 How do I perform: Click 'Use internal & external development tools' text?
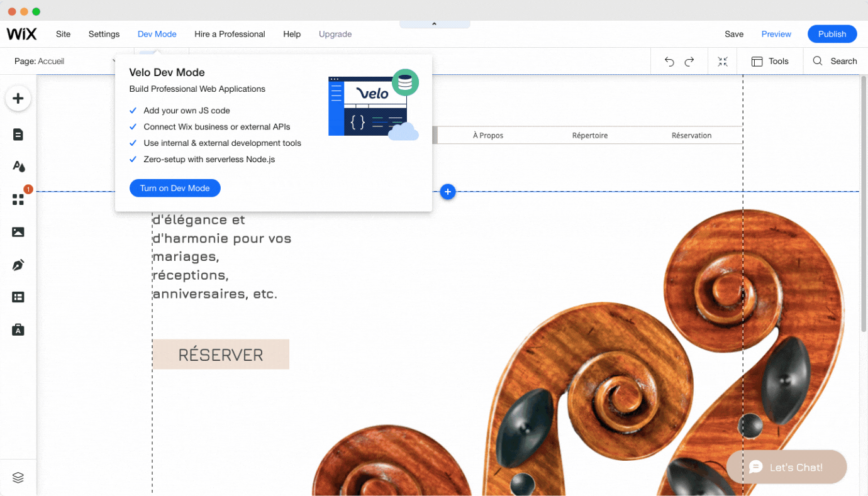[x=223, y=143]
